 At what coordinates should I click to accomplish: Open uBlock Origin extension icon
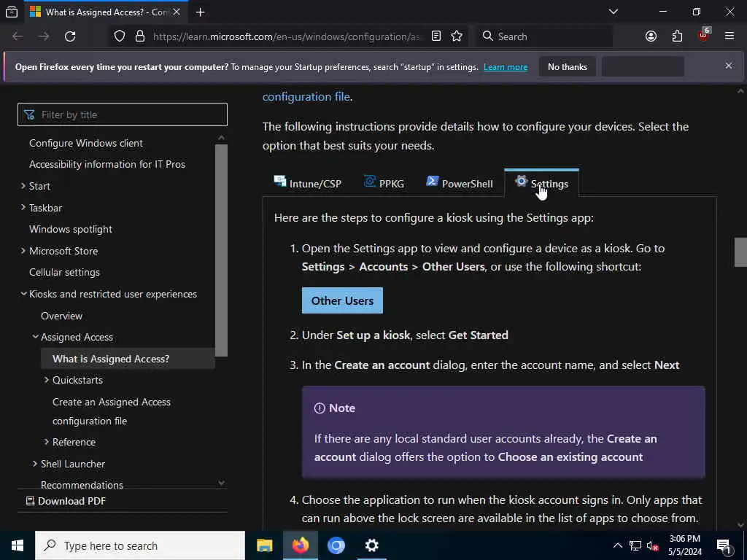point(704,35)
